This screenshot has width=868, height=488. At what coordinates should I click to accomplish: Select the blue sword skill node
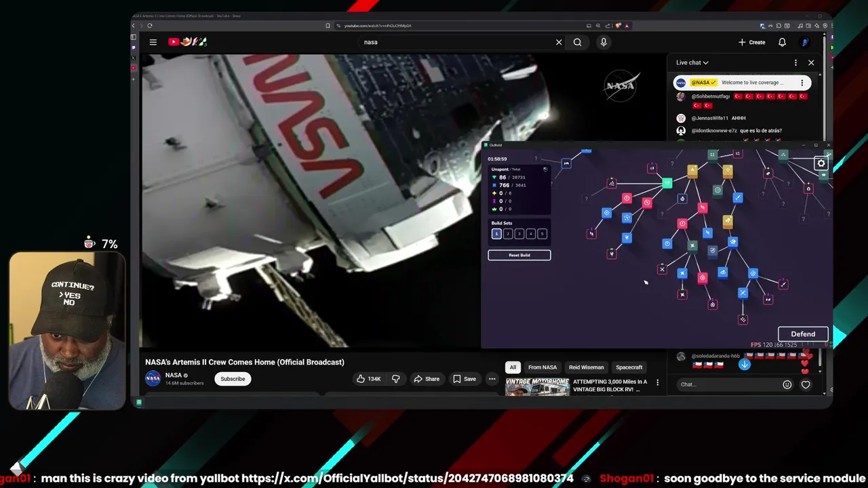pos(737,198)
